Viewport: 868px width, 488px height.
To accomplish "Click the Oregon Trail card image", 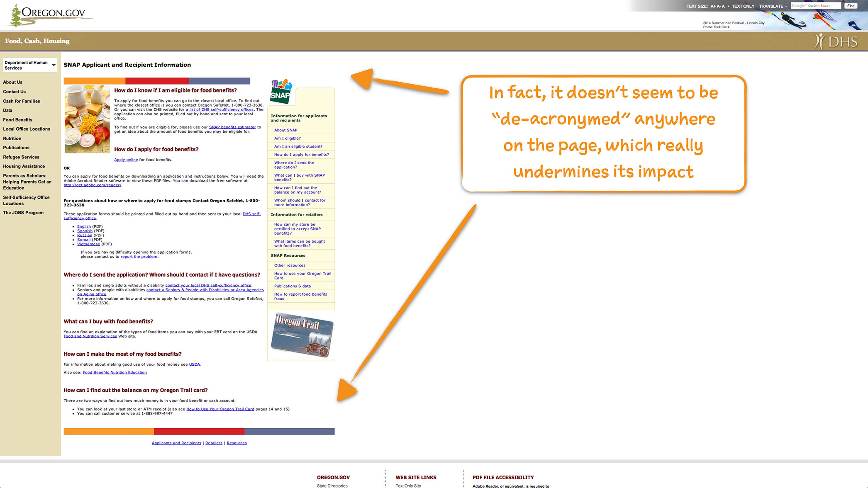I will coord(302,335).
